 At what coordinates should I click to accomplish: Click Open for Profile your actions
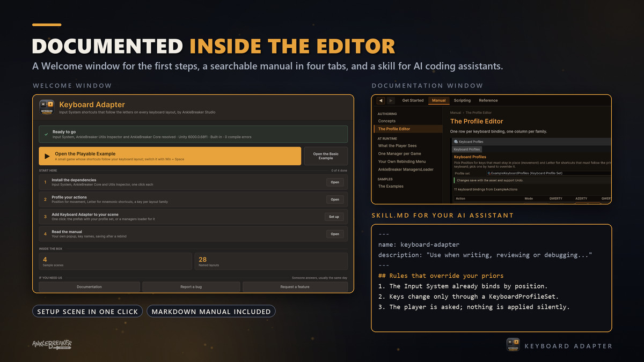pos(335,200)
